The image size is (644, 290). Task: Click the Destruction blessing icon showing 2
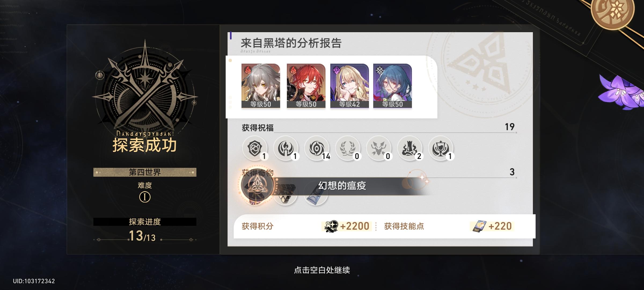tap(410, 148)
